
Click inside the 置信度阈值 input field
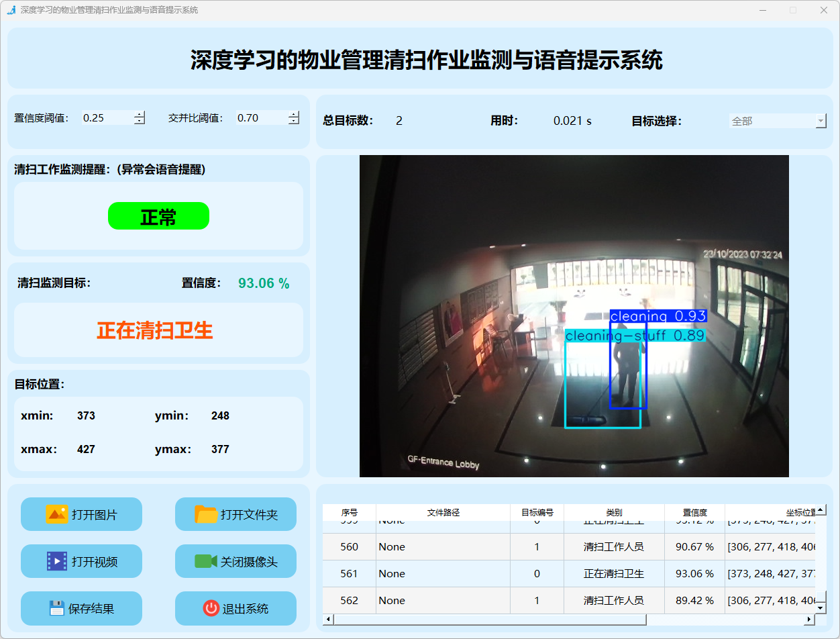(106, 118)
